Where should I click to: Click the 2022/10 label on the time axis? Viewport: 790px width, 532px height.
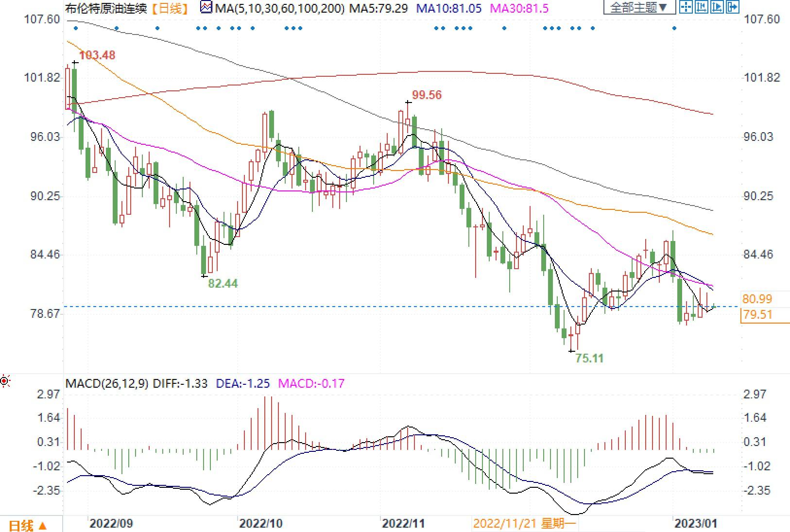(x=260, y=523)
